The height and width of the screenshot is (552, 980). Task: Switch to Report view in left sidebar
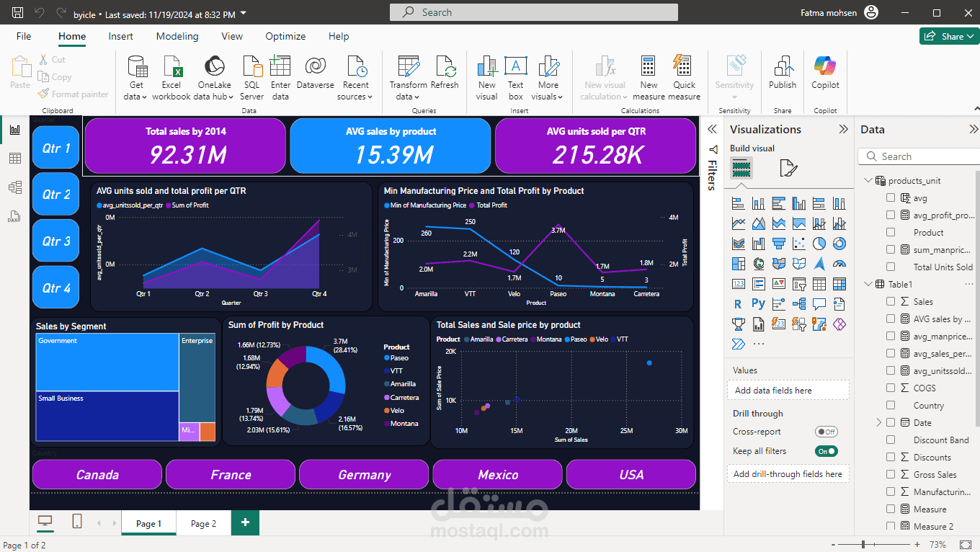click(x=14, y=130)
